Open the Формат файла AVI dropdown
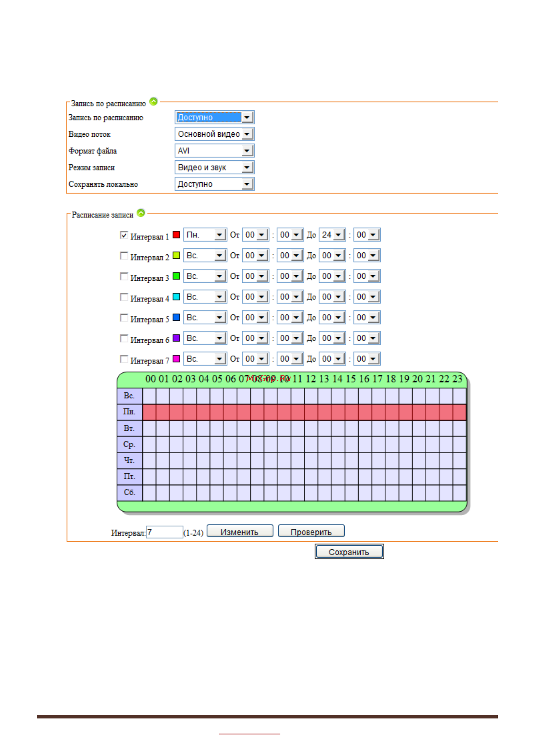The width and height of the screenshot is (535, 756). (x=214, y=151)
